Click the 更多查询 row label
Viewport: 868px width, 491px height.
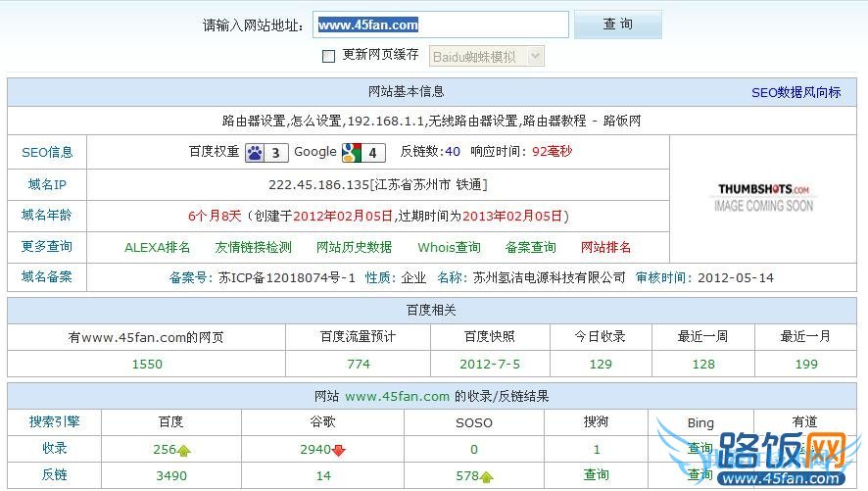[x=47, y=247]
